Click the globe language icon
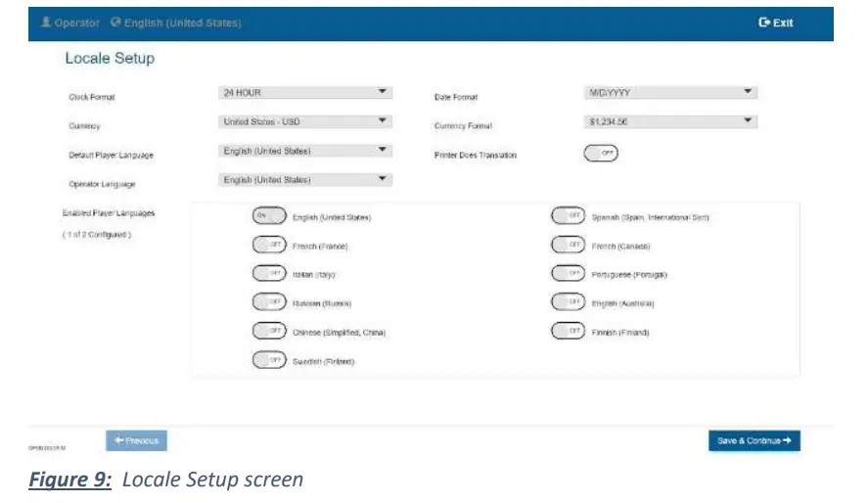 (x=115, y=23)
